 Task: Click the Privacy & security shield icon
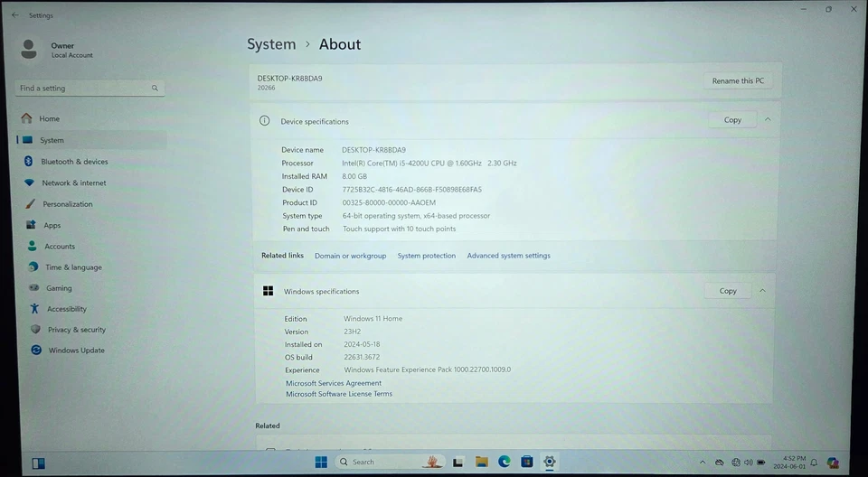[x=36, y=329]
